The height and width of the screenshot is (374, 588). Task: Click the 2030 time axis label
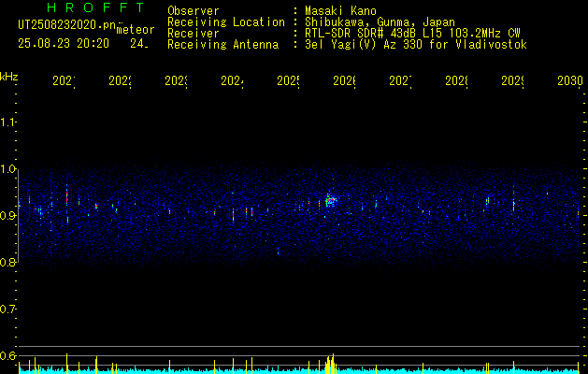click(x=570, y=80)
